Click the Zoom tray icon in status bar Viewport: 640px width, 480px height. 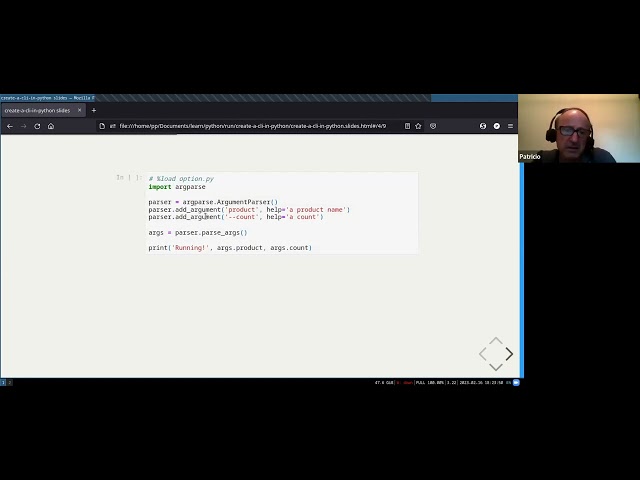pos(516,382)
